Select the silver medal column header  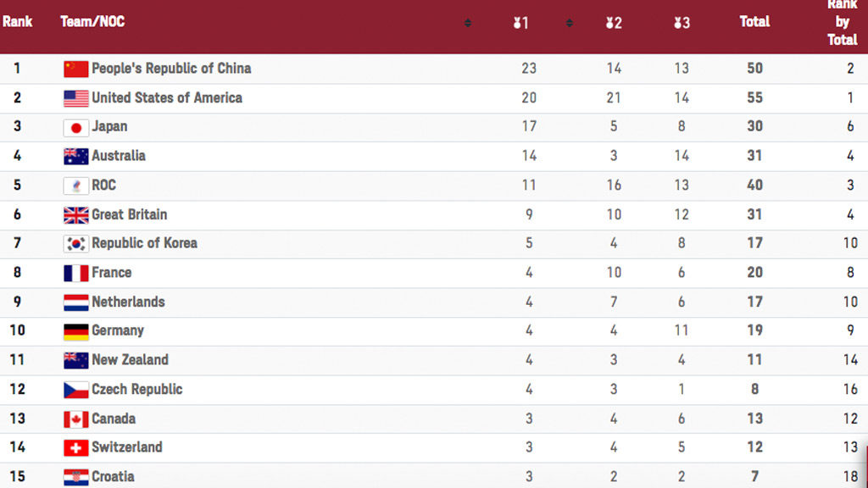[x=614, y=23]
